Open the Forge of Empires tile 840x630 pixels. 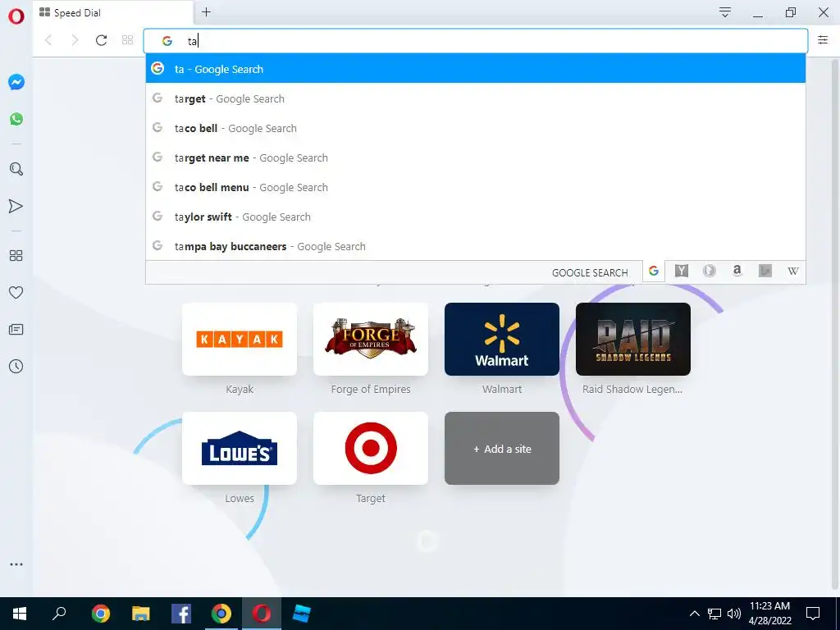371,339
